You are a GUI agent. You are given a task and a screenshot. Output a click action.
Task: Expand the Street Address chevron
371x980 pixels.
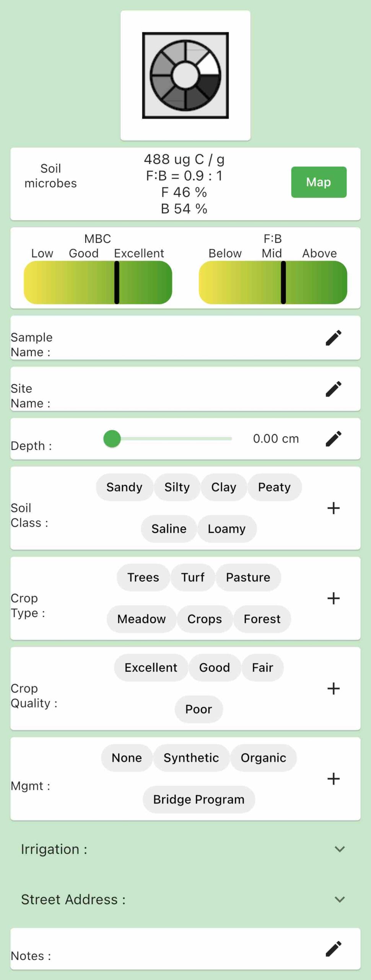pos(340,899)
